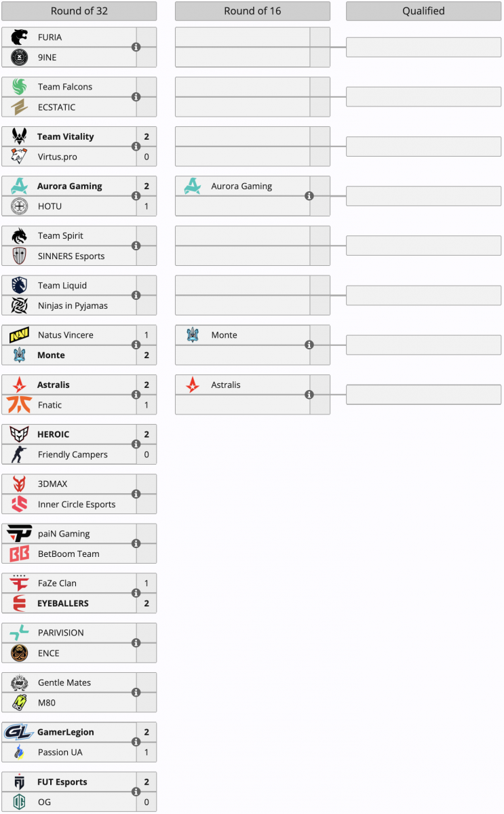
Task: Click the first empty Qualified slot
Action: coord(423,47)
